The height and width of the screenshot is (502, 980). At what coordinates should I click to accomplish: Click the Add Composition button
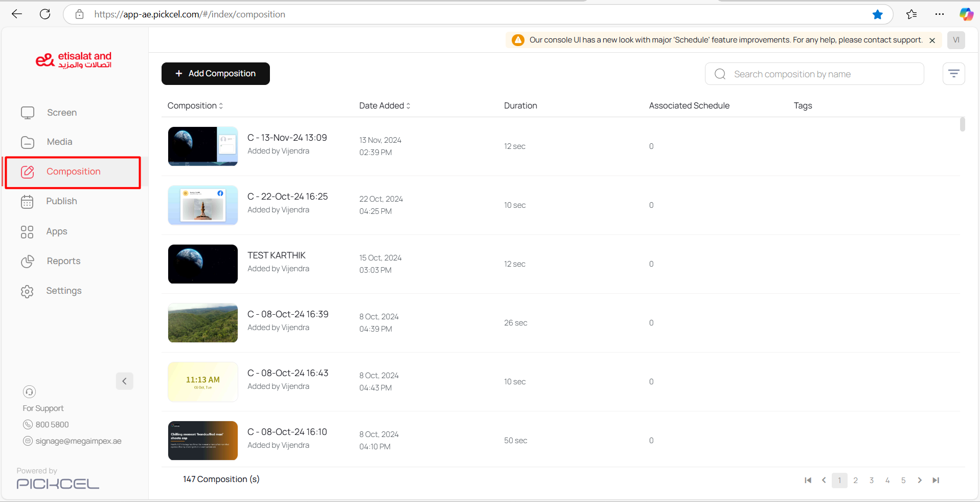point(215,74)
